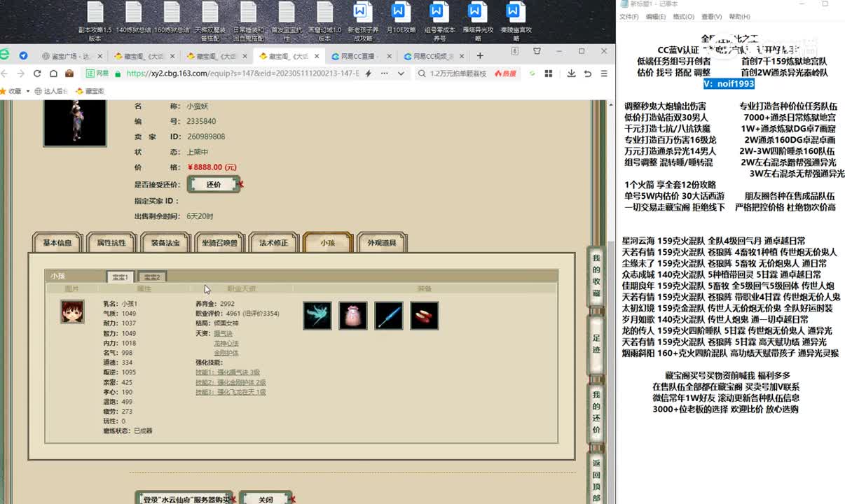Switch to the 宝宝2 sub-tab
845x504 pixels.
click(152, 277)
